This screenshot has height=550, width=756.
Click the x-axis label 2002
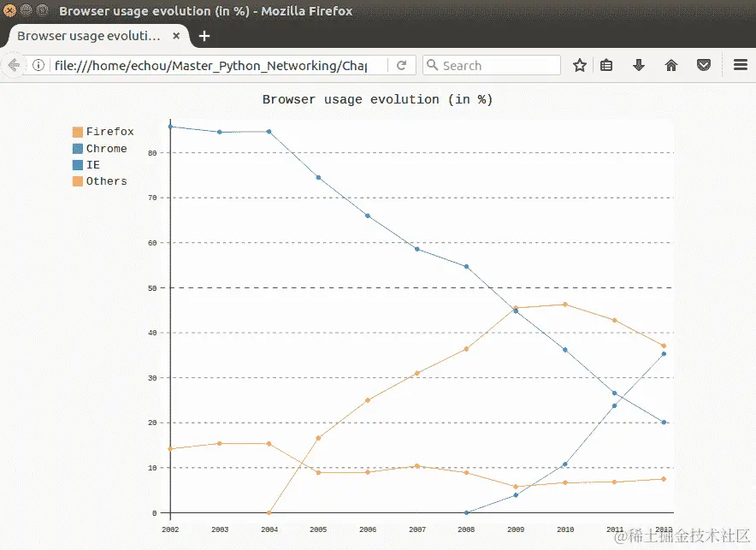pos(170,529)
